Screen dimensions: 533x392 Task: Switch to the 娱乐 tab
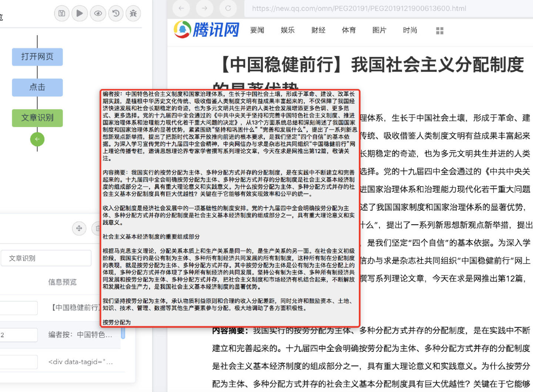[x=288, y=30]
